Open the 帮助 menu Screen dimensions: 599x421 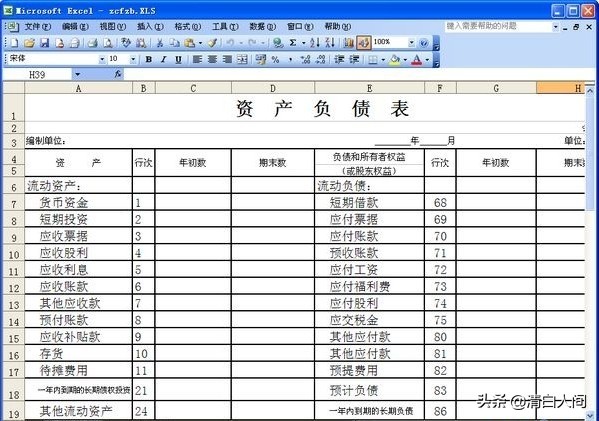[x=338, y=26]
